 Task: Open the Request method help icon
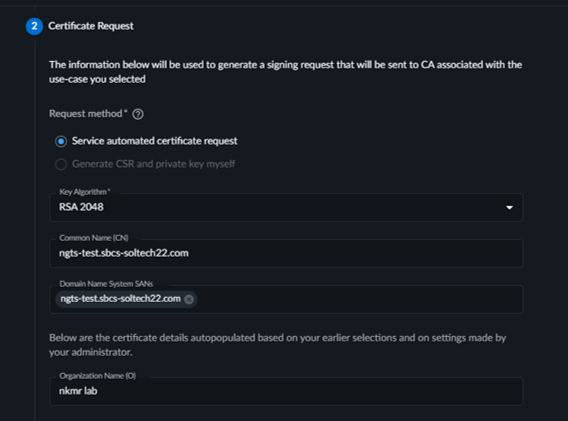coord(138,114)
